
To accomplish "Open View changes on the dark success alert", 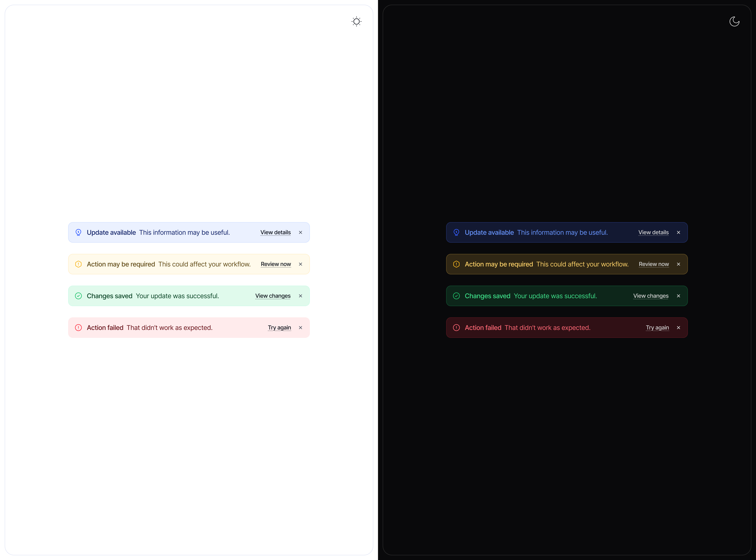I will [x=651, y=296].
